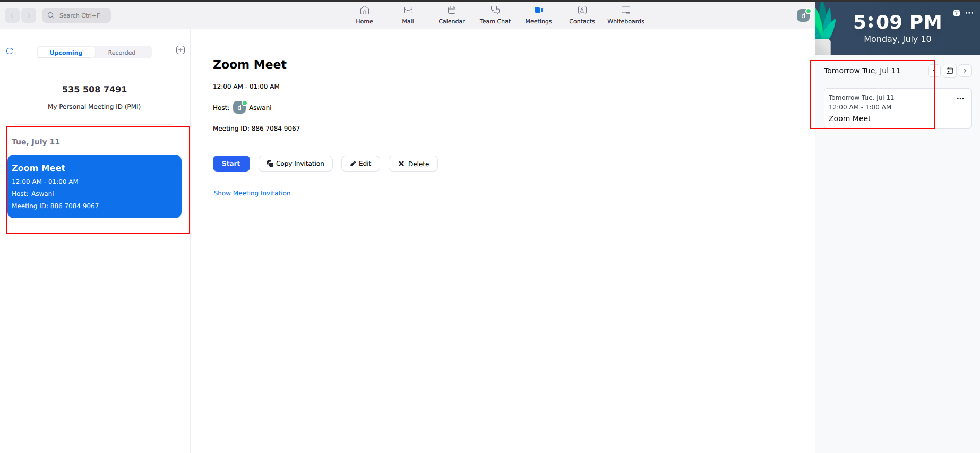The width and height of the screenshot is (980, 453).
Task: Click the Copy Invitation button
Action: point(296,164)
